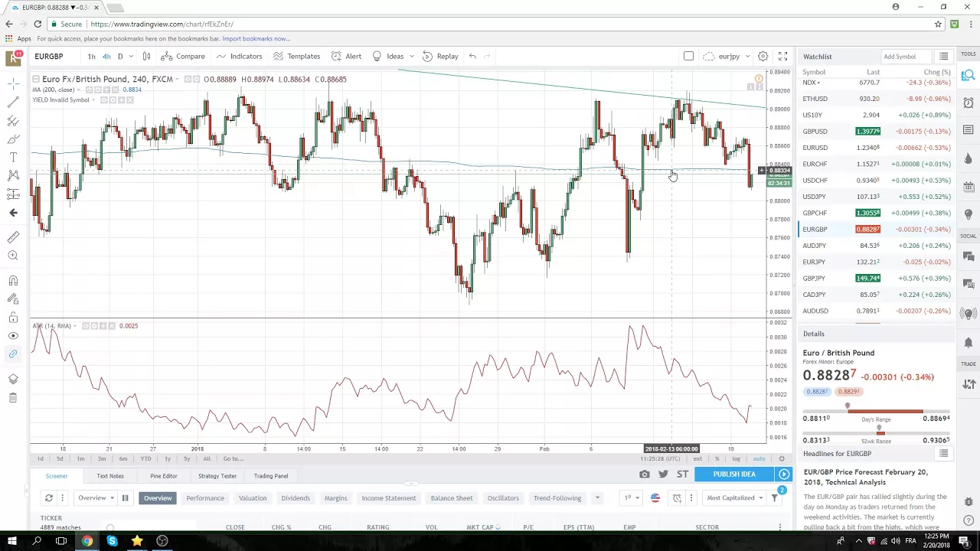Click the remove drawings trash icon
Viewport: 980px width, 551px height.
click(13, 397)
